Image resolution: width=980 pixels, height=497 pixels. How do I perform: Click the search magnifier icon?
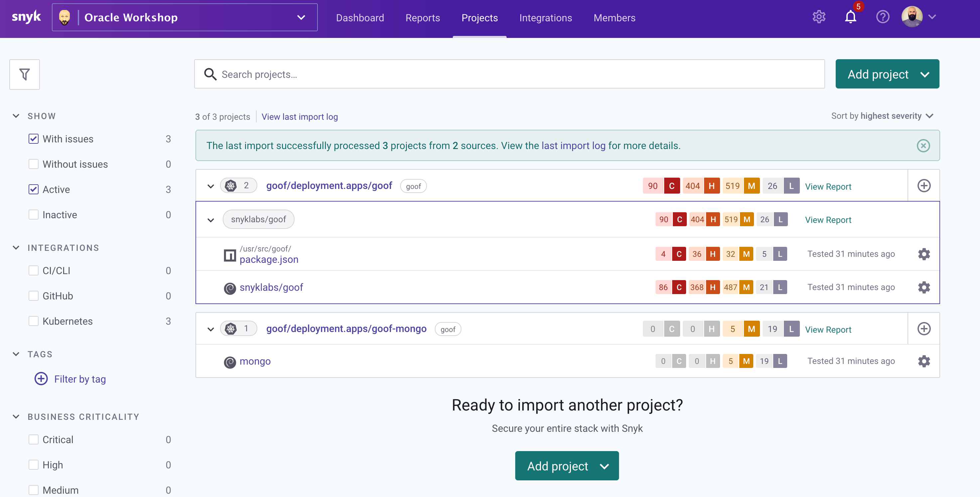coord(210,74)
